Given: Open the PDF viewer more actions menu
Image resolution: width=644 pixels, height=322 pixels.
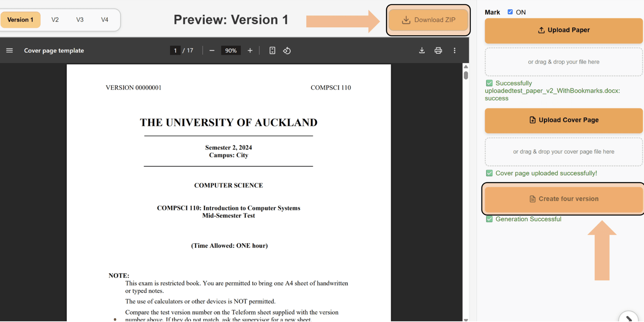Looking at the screenshot, I should [455, 51].
